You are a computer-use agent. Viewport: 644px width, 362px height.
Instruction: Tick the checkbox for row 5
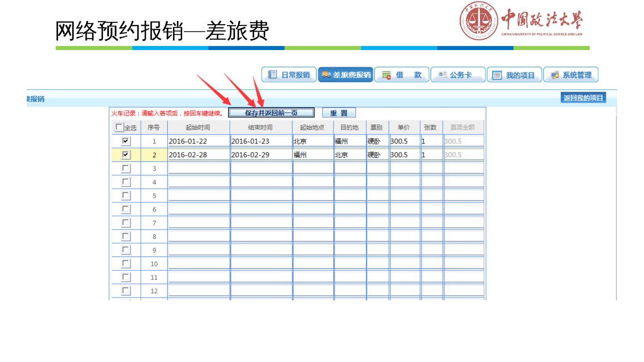[126, 195]
